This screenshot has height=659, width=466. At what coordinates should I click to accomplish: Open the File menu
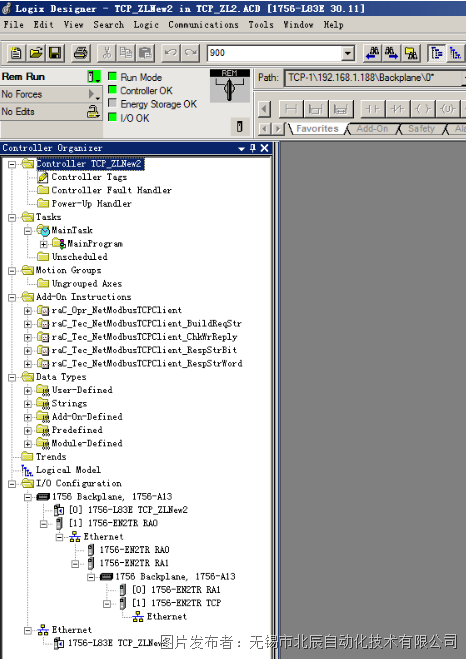pos(13,25)
